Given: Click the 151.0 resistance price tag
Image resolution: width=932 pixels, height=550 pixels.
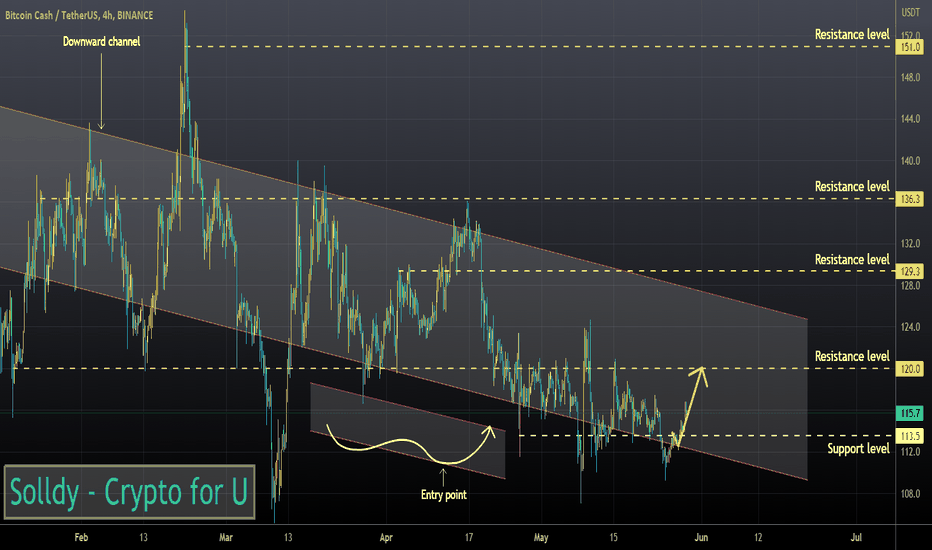Looking at the screenshot, I should pyautogui.click(x=909, y=47).
